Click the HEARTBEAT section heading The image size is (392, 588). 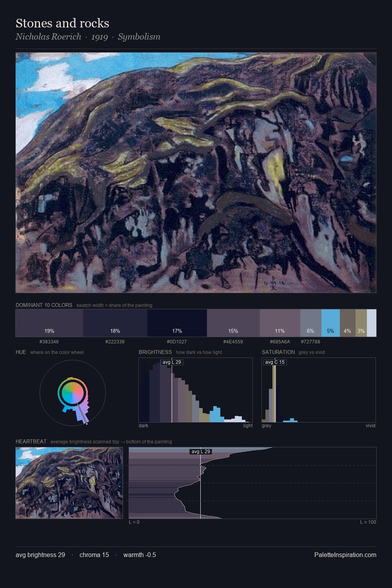[x=31, y=441]
